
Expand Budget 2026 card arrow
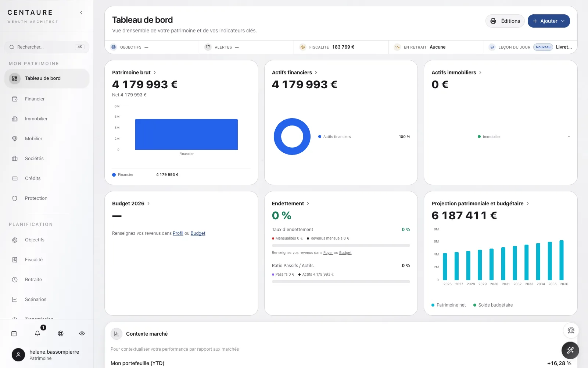pyautogui.click(x=148, y=204)
